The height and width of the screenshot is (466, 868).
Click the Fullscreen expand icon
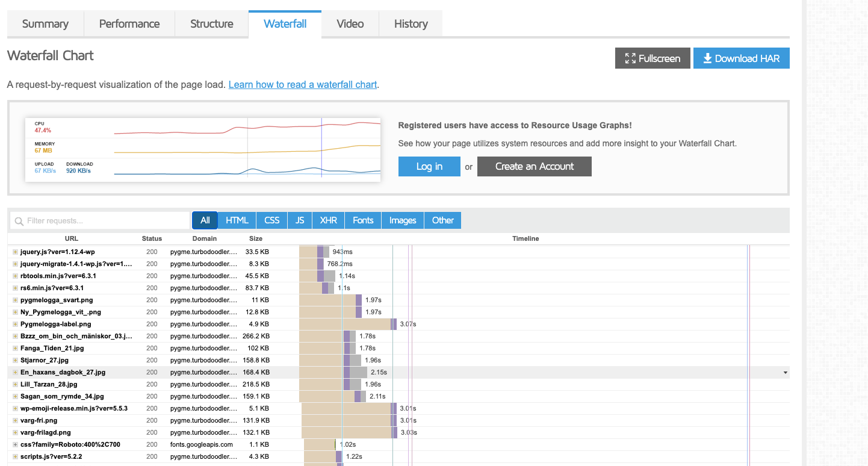pos(630,58)
